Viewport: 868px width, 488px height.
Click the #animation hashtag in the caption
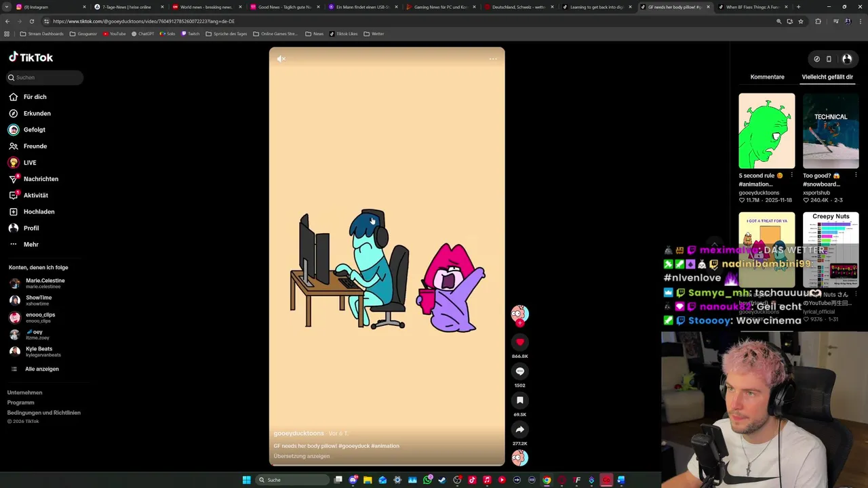tap(385, 446)
